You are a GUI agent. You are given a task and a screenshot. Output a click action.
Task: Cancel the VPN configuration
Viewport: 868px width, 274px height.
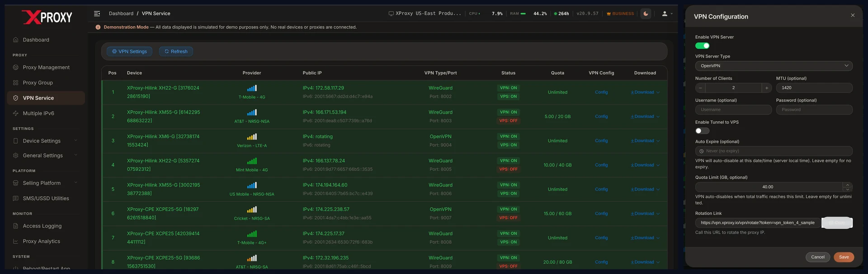tap(817, 257)
